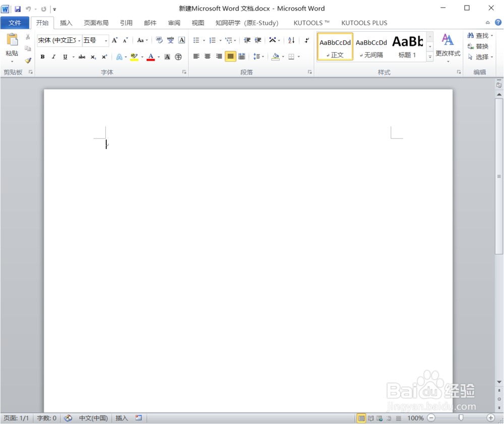504x424 pixels.
Task: Click Justify alignment button
Action: tap(230, 56)
